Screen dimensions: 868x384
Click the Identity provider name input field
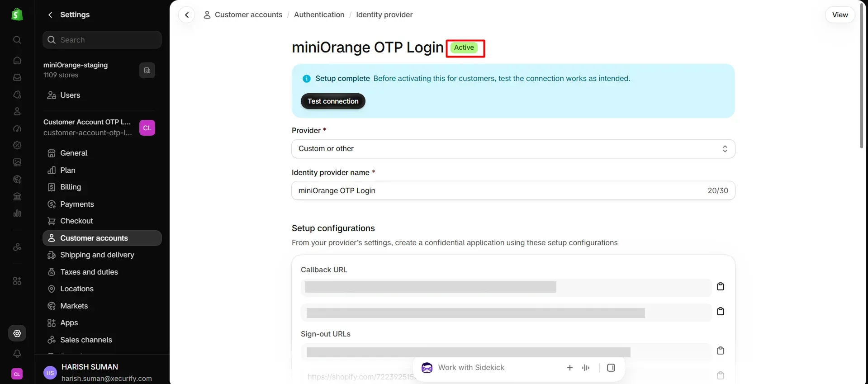click(513, 190)
